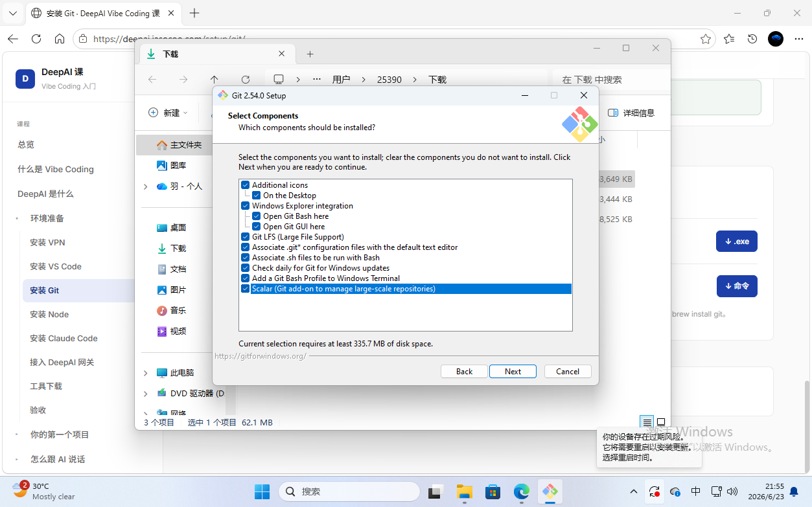Open 安装 Node lesson
The width and height of the screenshot is (812, 507).
pyautogui.click(x=49, y=315)
